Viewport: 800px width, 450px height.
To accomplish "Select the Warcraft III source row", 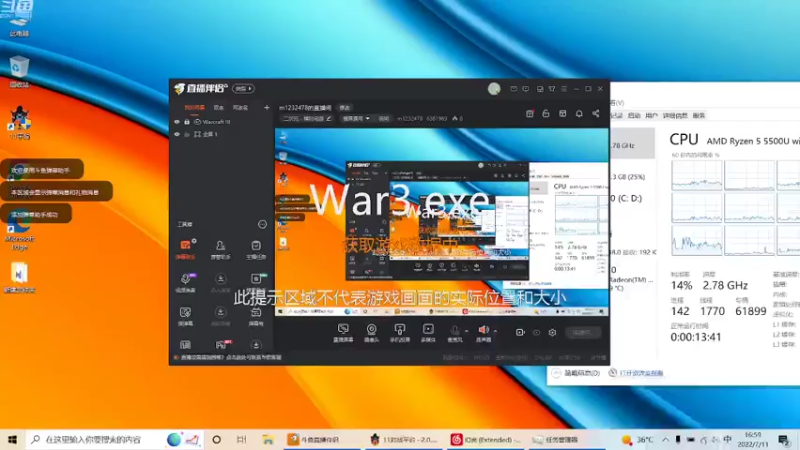I will (x=221, y=122).
